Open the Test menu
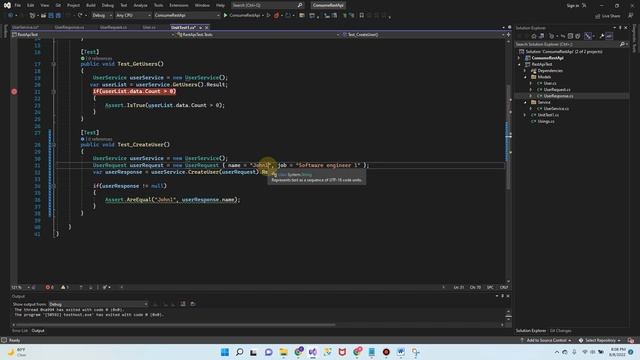The width and height of the screenshot is (640, 360). (x=124, y=5)
